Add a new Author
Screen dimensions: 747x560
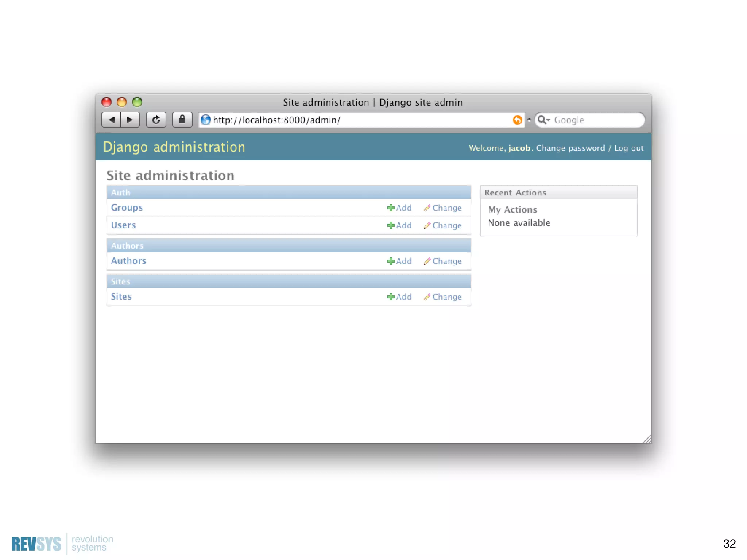click(399, 261)
